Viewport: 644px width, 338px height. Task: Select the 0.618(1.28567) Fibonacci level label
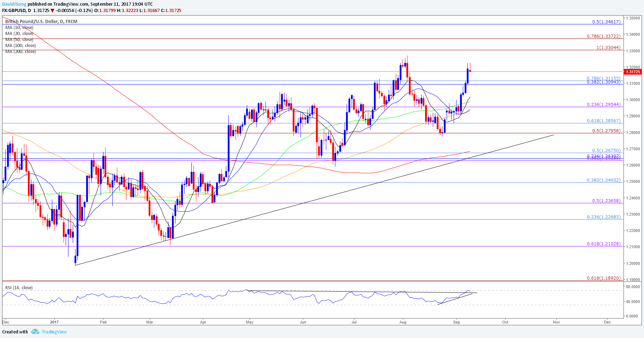click(604, 121)
